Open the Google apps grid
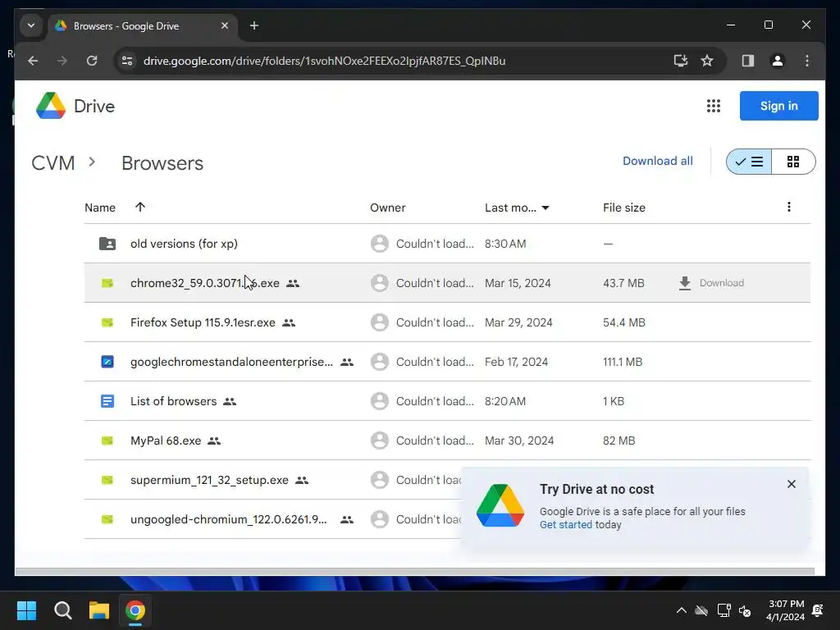Image resolution: width=840 pixels, height=630 pixels. [x=713, y=106]
